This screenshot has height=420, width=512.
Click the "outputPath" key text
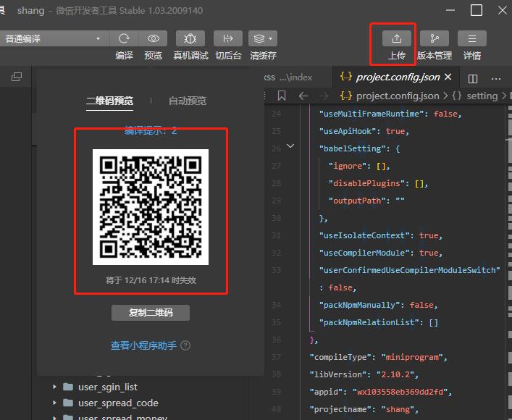click(x=357, y=201)
